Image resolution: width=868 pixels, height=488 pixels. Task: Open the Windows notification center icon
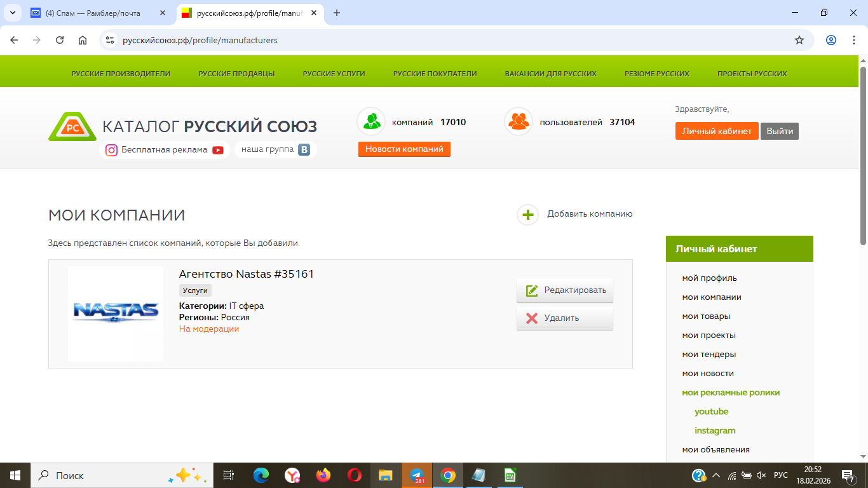[x=848, y=475]
